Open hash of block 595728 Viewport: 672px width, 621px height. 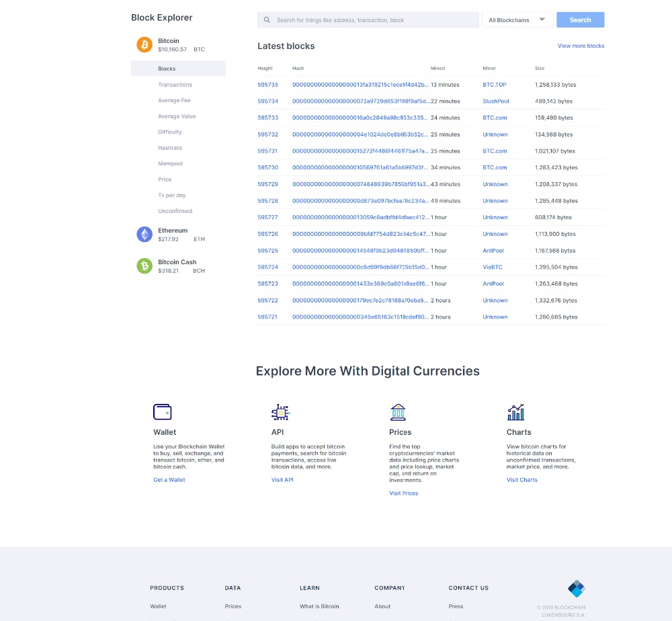coord(360,201)
